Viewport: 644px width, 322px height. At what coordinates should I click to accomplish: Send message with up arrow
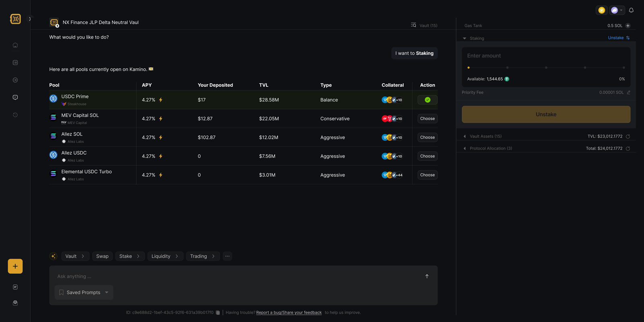(427, 277)
